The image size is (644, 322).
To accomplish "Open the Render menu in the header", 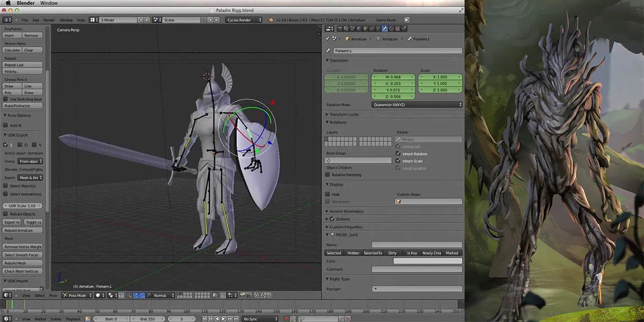I will click(x=49, y=20).
